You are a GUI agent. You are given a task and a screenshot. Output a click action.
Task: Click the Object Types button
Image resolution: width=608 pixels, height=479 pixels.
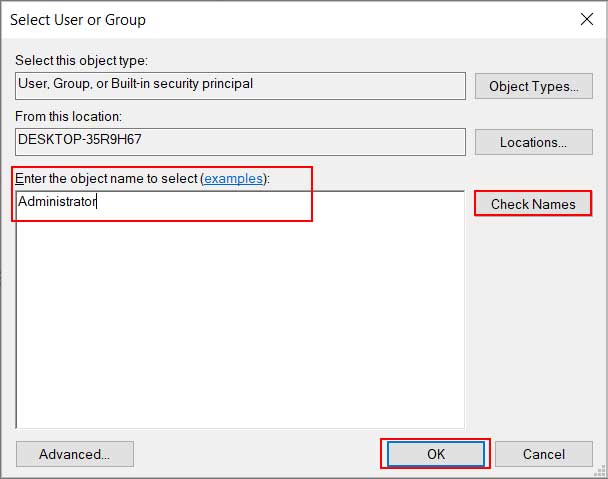pos(533,86)
